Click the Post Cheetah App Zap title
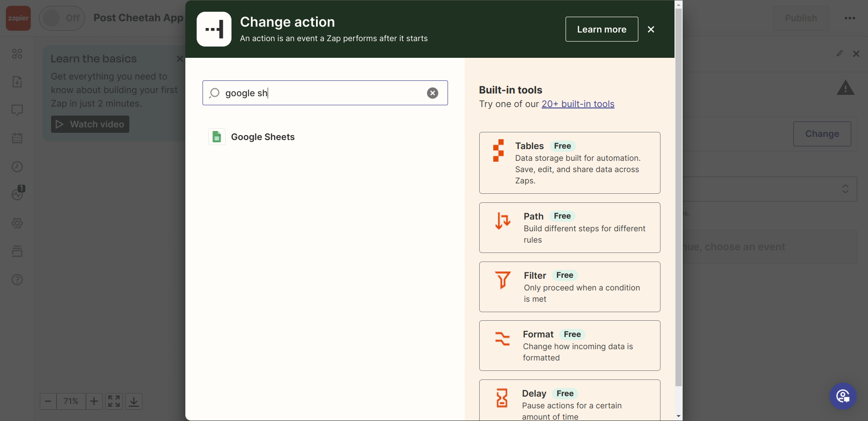Screen dimensions: 868x421 (138, 18)
